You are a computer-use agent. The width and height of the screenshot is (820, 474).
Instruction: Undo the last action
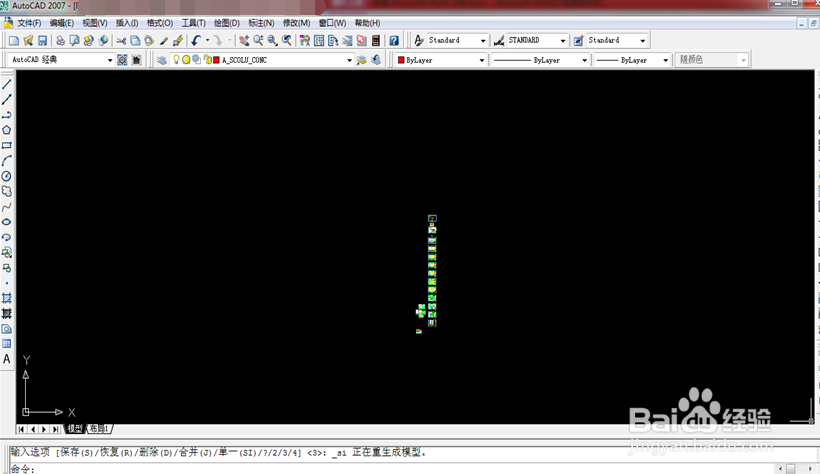(196, 40)
